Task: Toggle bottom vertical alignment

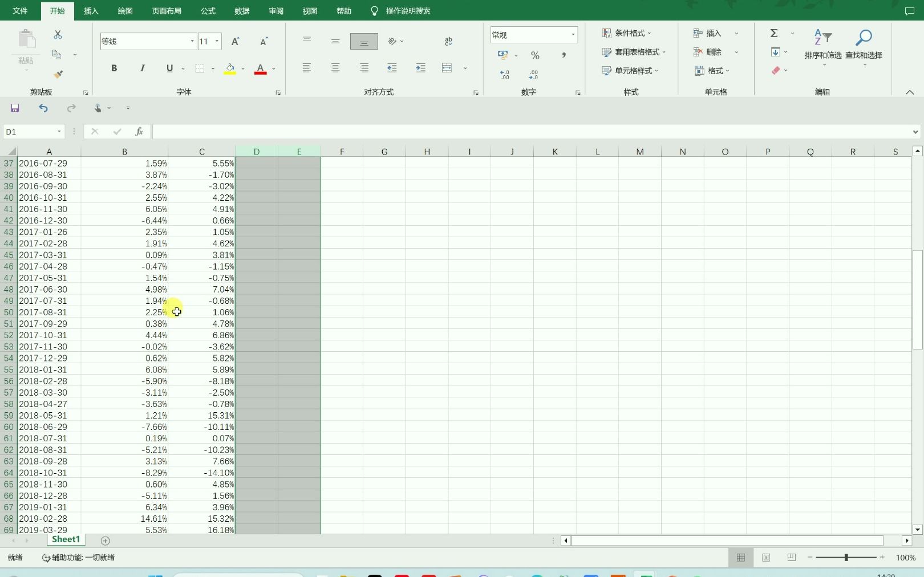Action: (x=364, y=41)
